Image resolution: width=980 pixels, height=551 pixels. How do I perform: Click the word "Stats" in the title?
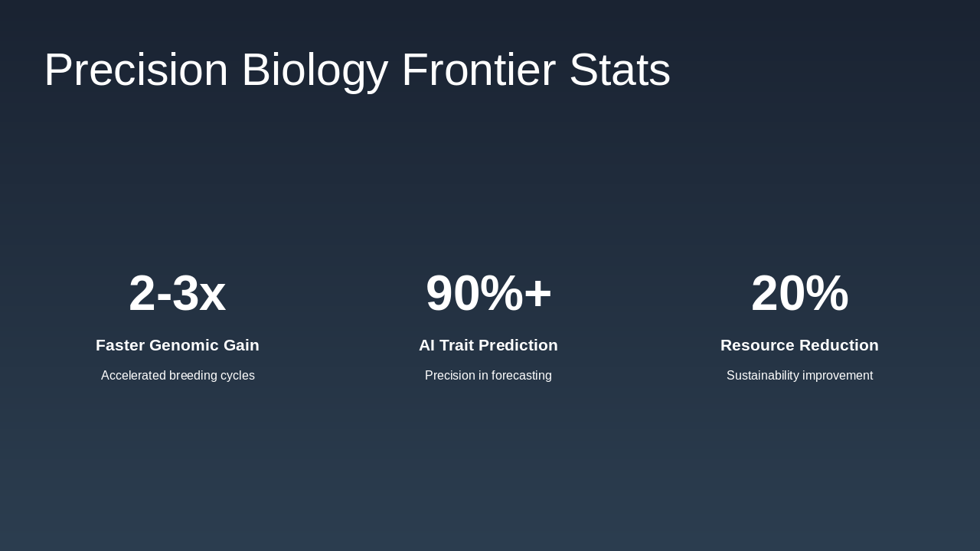(x=619, y=70)
